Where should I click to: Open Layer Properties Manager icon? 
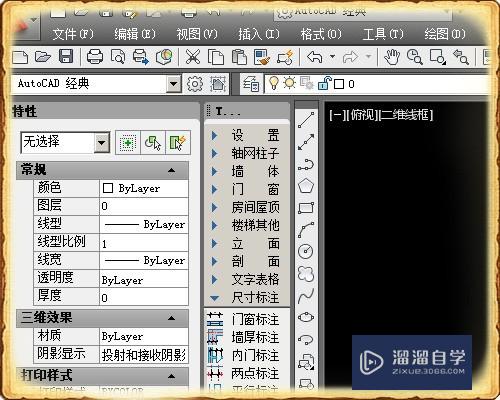pyautogui.click(x=251, y=84)
